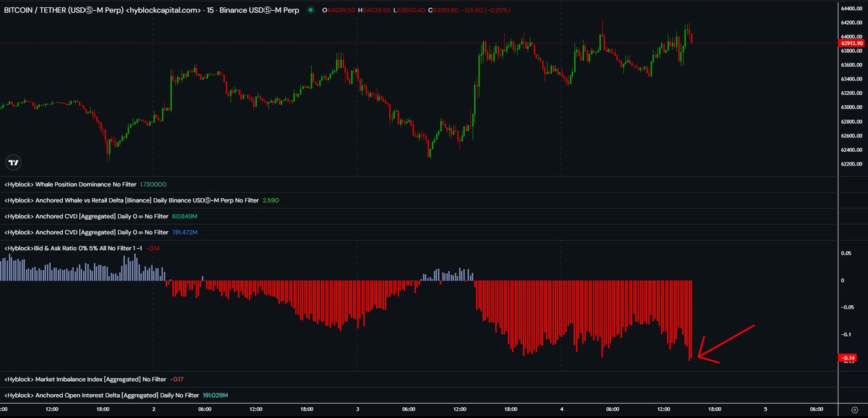Click the 1.730000 Whale Position Dominance value
Viewport: 868px width, 418px height.
tap(153, 184)
